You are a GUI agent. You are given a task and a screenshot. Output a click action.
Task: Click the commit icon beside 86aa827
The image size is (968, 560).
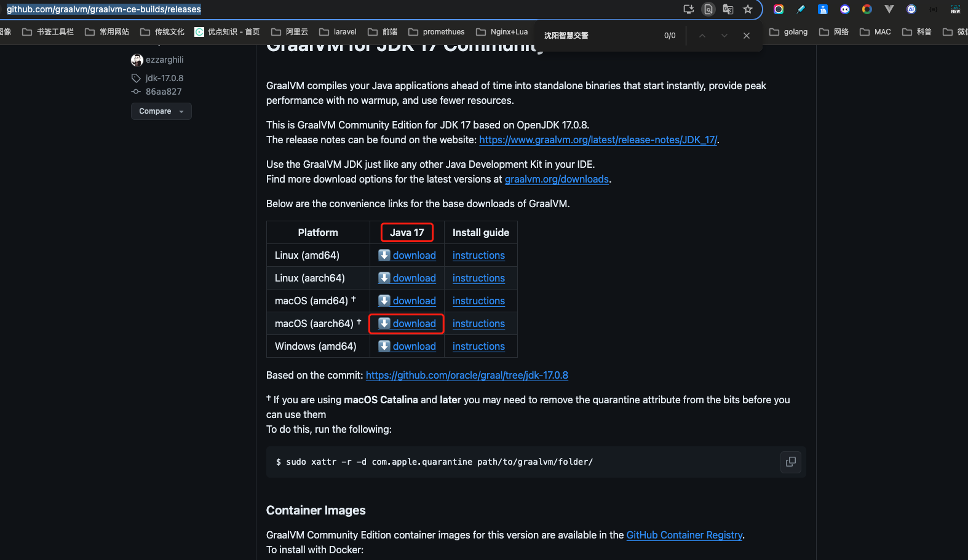(136, 92)
